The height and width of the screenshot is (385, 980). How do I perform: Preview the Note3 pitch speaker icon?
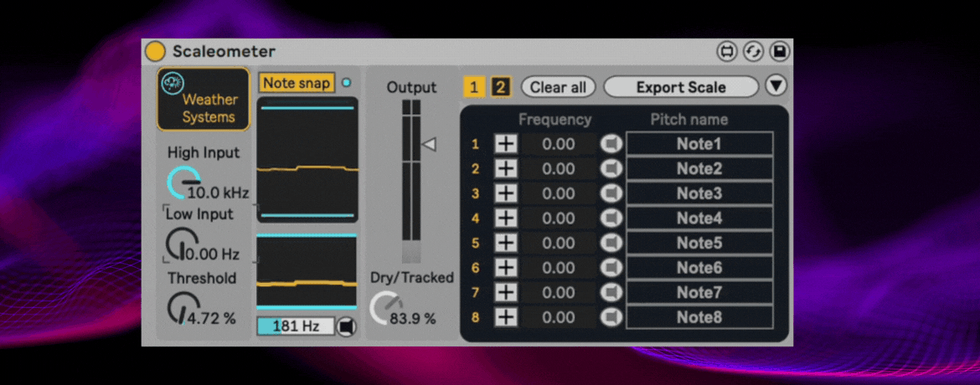[611, 193]
